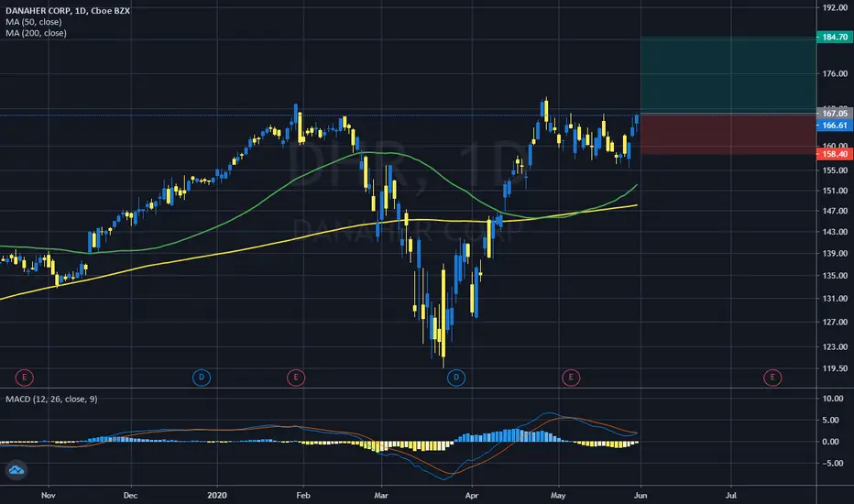This screenshot has height=504, width=854.
Task: Click the earnings E marker in early May
Action: point(571,377)
